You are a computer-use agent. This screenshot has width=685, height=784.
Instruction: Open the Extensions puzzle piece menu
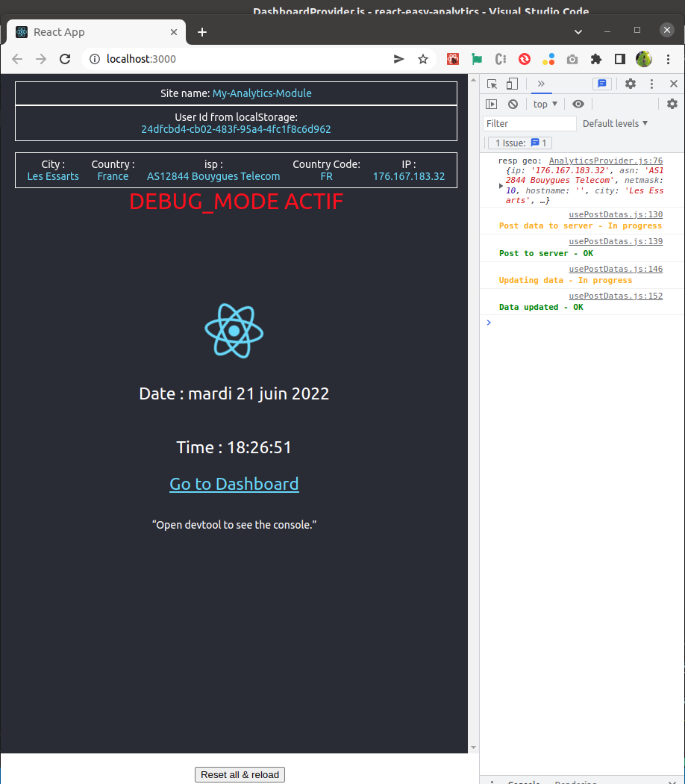tap(596, 59)
